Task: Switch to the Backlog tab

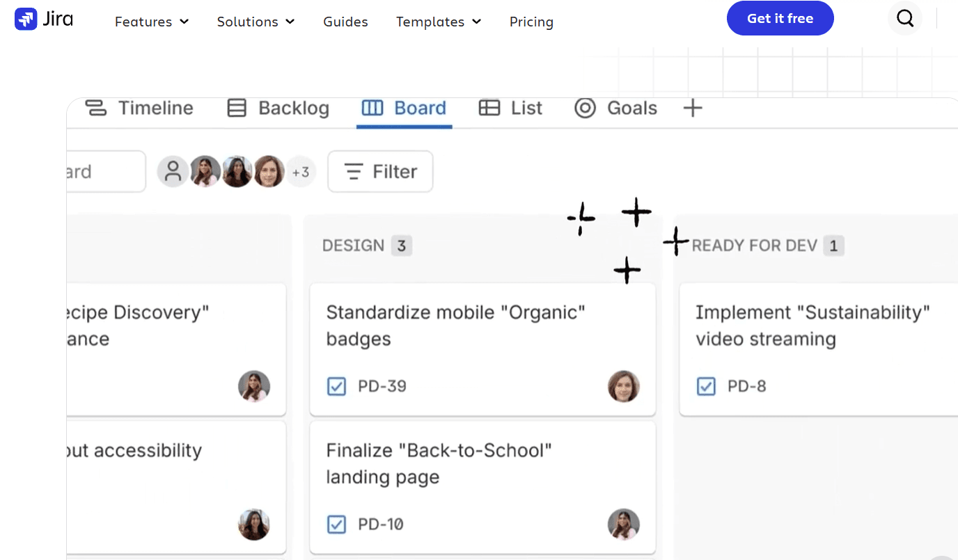Action: [278, 109]
